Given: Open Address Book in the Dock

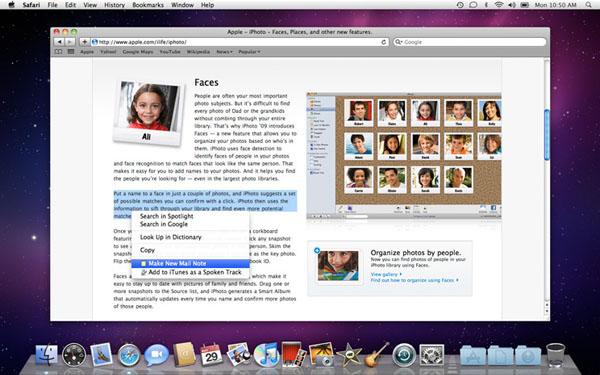Looking at the screenshot, I should [184, 354].
